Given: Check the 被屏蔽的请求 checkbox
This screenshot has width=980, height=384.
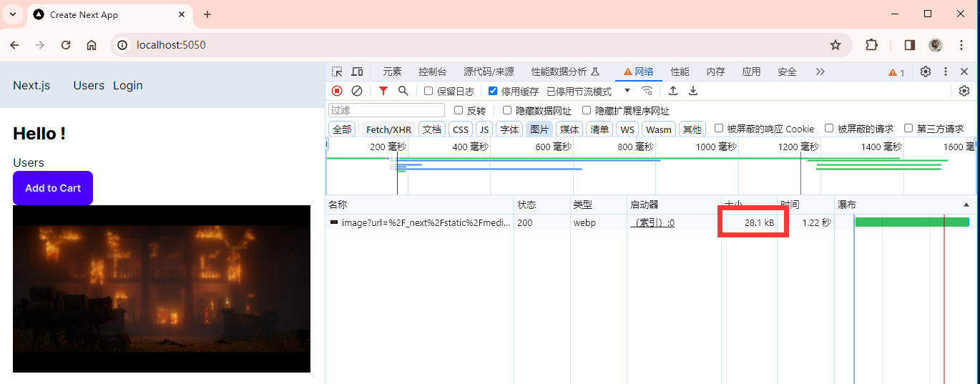Looking at the screenshot, I should [x=829, y=128].
